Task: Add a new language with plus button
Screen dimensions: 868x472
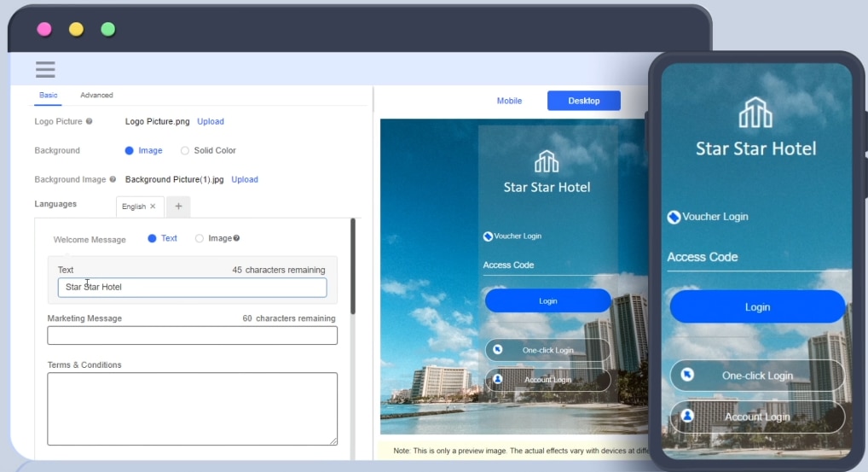Action: point(178,206)
